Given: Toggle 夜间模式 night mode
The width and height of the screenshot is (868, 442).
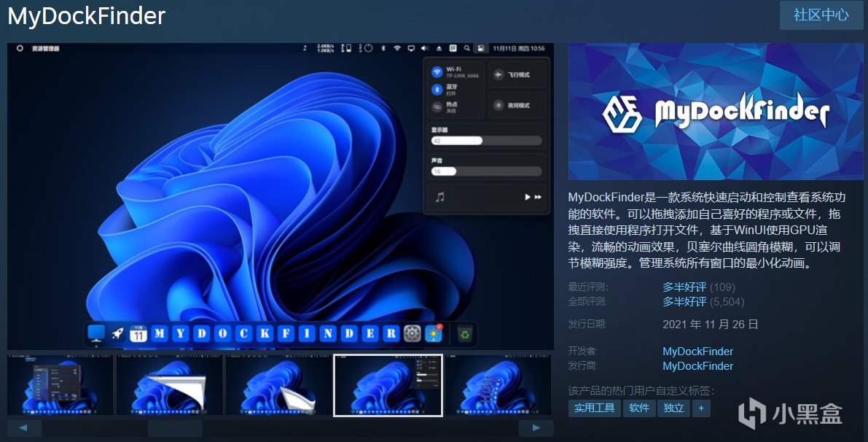Looking at the screenshot, I should [517, 105].
